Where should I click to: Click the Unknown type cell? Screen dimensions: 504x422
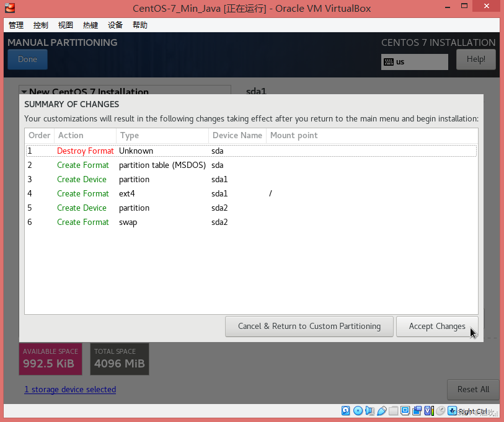136,151
